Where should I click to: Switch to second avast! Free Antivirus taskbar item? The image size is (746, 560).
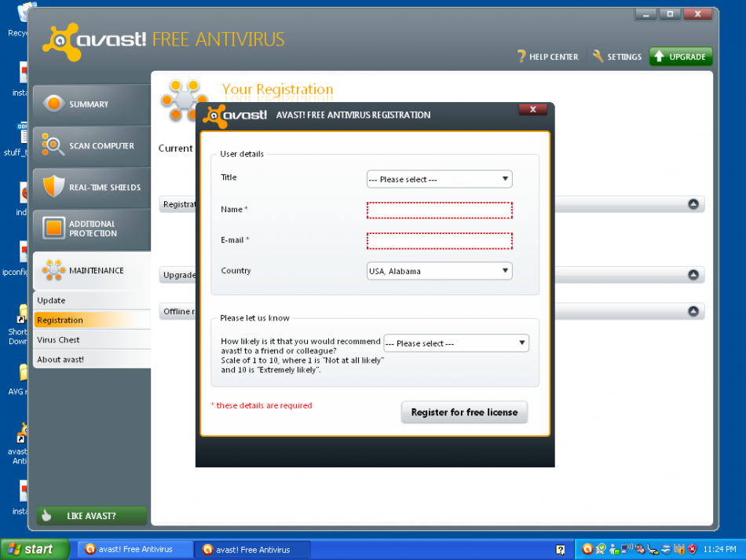pos(253,550)
